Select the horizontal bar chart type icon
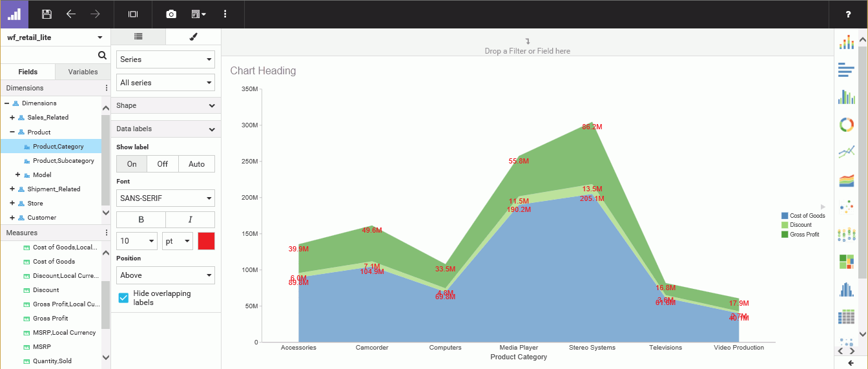Viewport: 868px width, 369px height. tap(846, 70)
